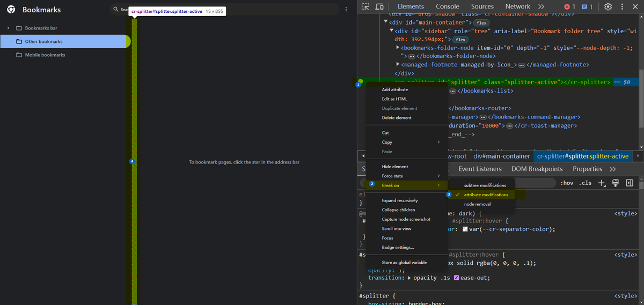Screen dimensions: 644x305
Task: Select Hide element in context menu
Action: pyautogui.click(x=395, y=167)
